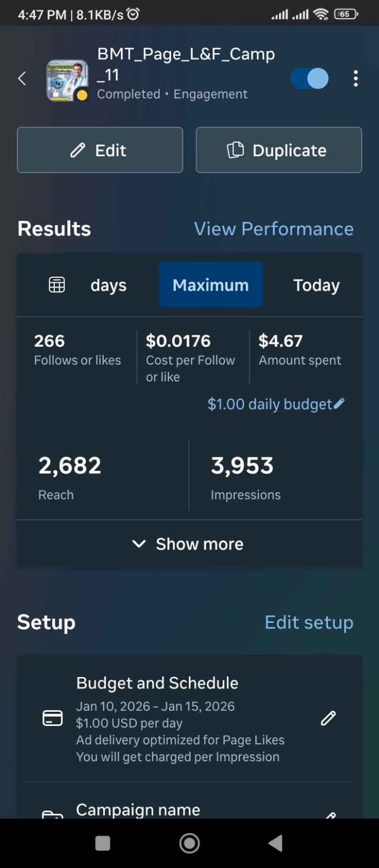Open the Edit setup link
This screenshot has width=379, height=868.
pos(309,622)
